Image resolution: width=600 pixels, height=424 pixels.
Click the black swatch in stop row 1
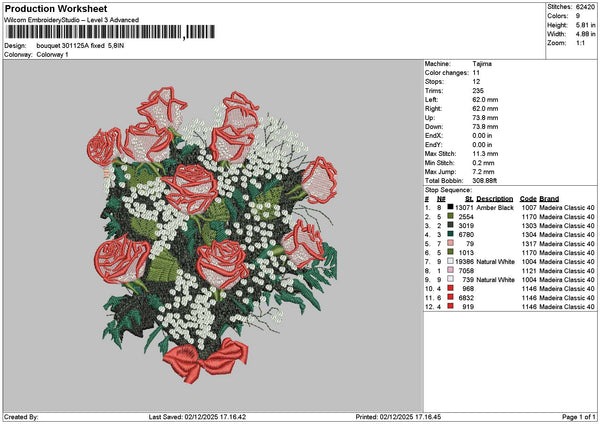pyautogui.click(x=450, y=207)
